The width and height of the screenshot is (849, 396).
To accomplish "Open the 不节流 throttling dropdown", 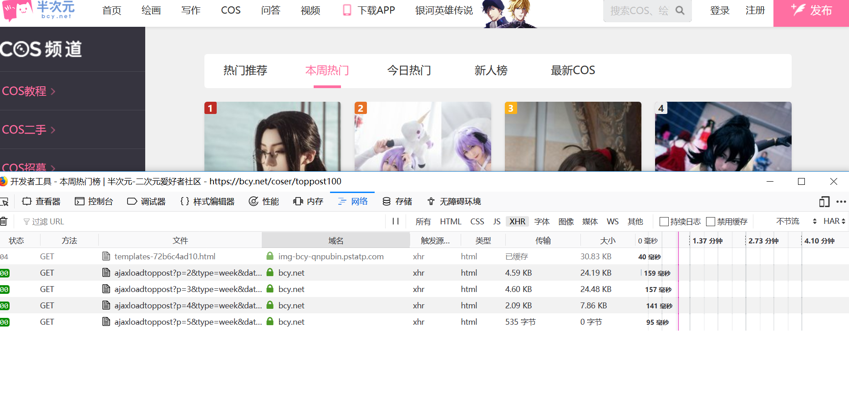I will click(x=796, y=222).
